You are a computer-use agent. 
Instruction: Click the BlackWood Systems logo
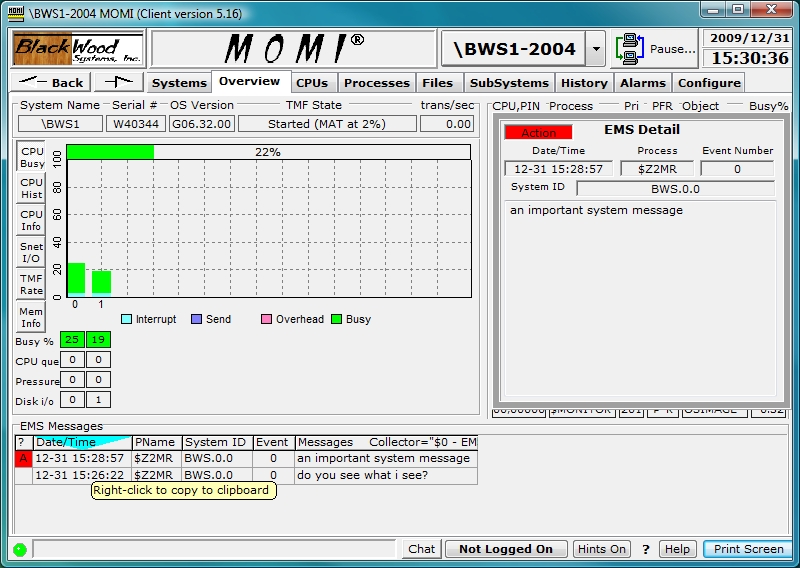(78, 48)
